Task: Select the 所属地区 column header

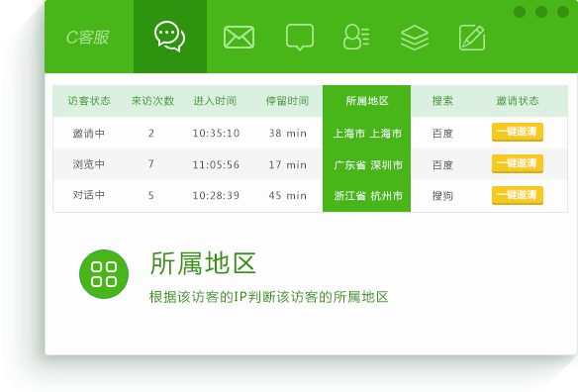Action: point(367,101)
